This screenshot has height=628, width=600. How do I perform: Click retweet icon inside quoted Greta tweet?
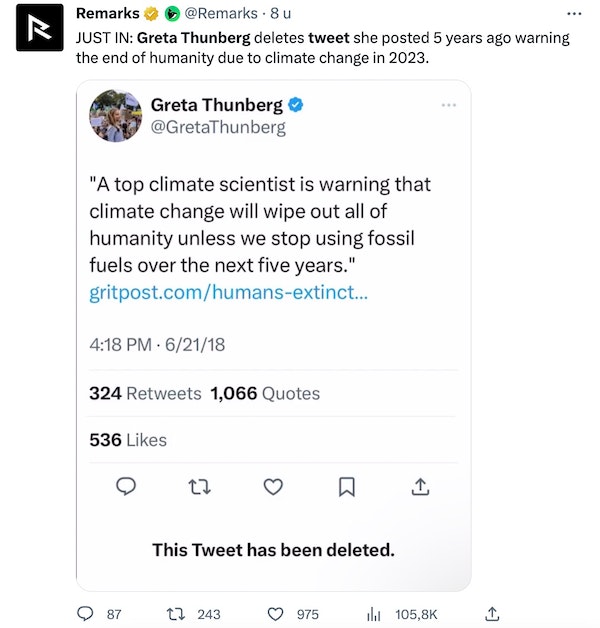200,487
